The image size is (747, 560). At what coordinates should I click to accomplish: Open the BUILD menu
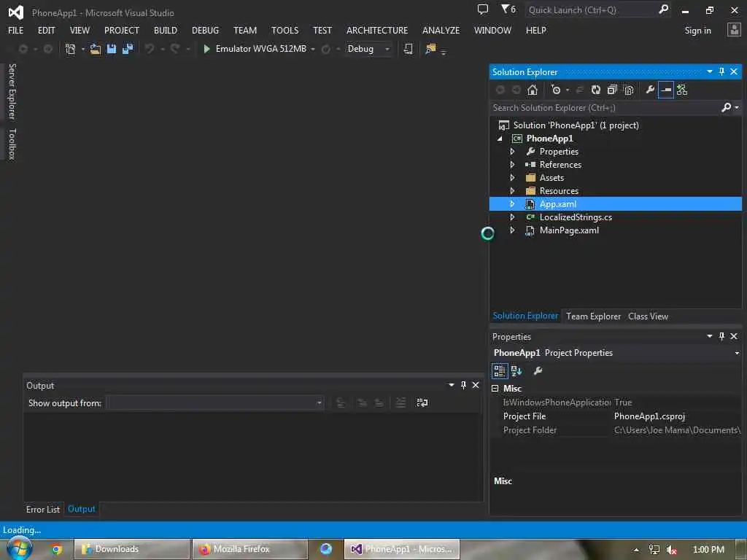(166, 31)
